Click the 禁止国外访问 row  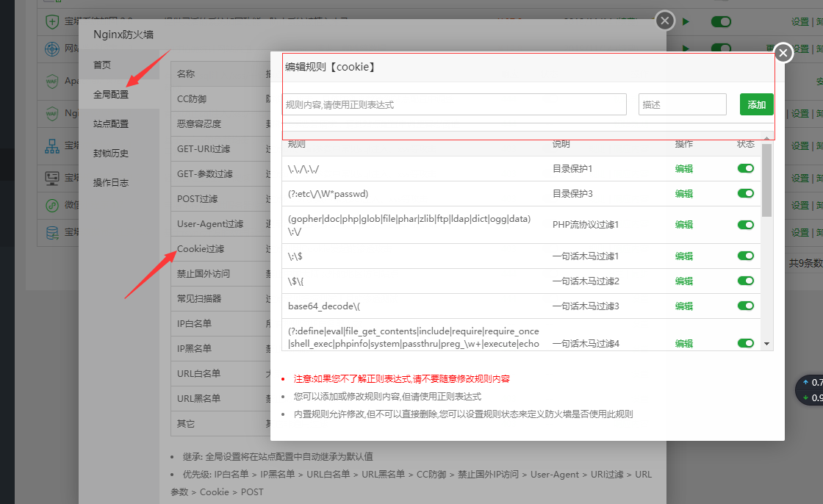tap(220, 273)
